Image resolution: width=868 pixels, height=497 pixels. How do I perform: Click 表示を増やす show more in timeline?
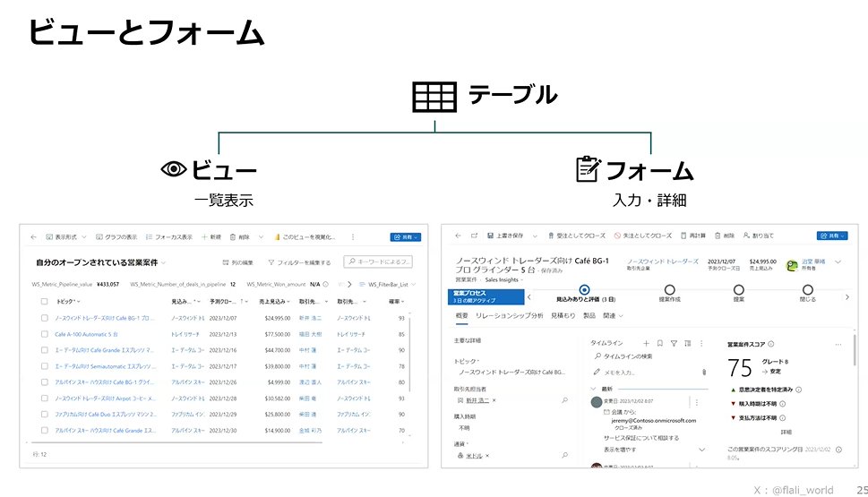(620, 450)
